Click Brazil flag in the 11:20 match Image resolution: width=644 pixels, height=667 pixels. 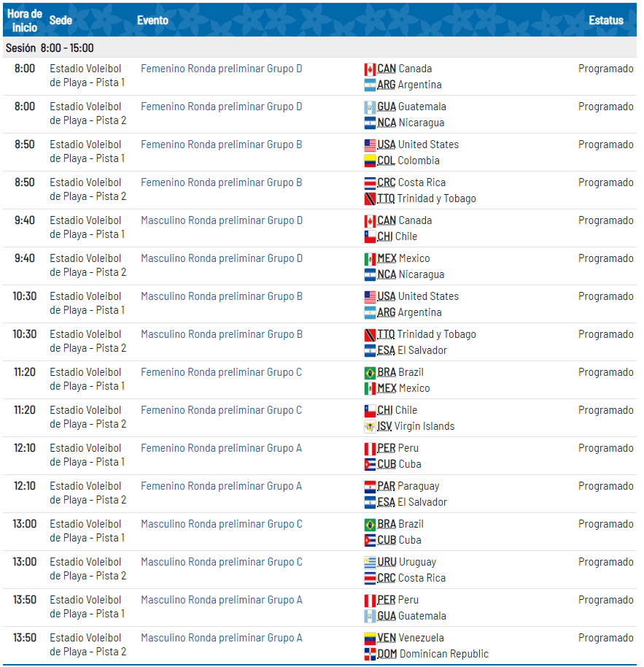[370, 372]
